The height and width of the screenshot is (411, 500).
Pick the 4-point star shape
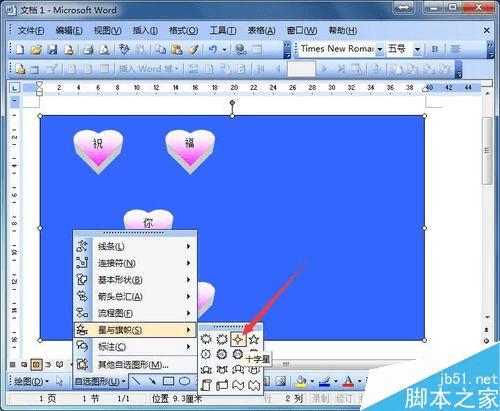238,340
